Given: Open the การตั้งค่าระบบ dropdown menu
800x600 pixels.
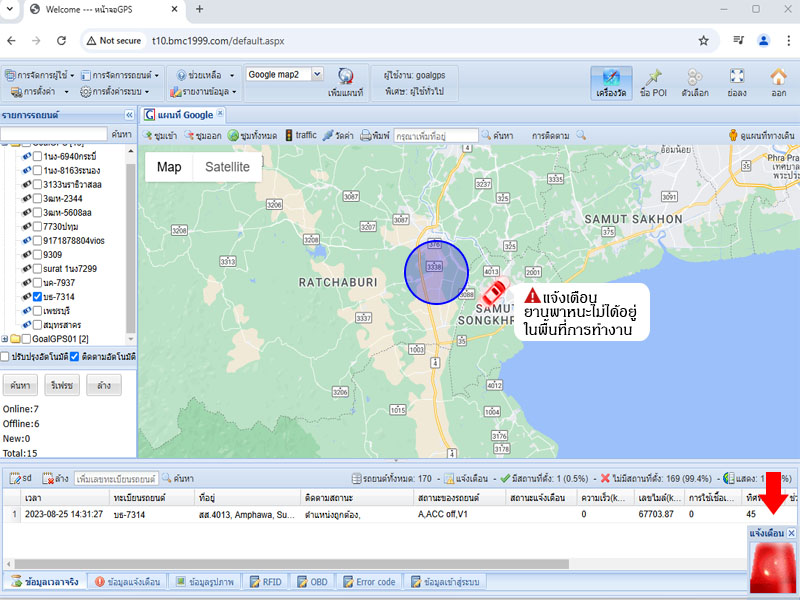Looking at the screenshot, I should pyautogui.click(x=115, y=92).
